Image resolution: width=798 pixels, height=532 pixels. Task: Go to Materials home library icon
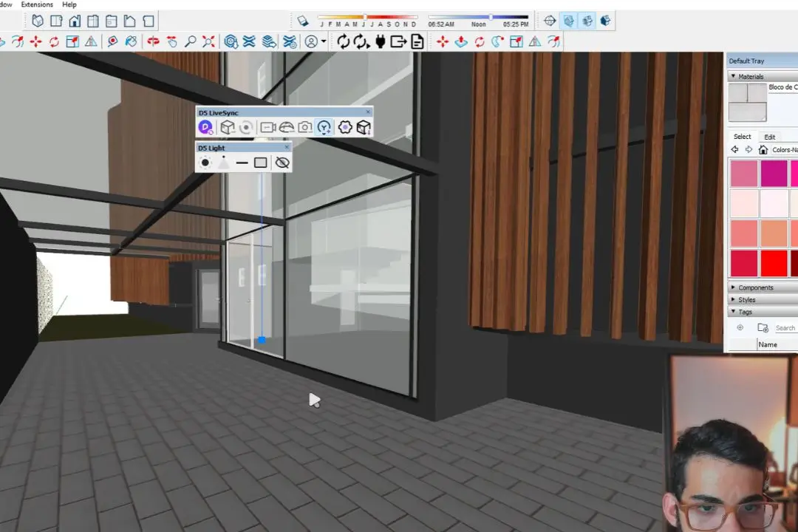click(763, 149)
